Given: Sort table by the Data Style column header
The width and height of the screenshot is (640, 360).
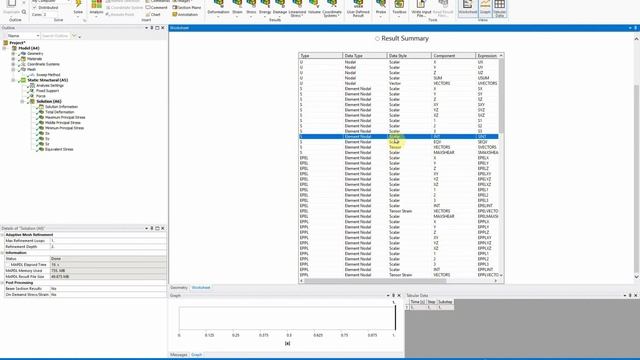Looking at the screenshot, I should (409, 56).
